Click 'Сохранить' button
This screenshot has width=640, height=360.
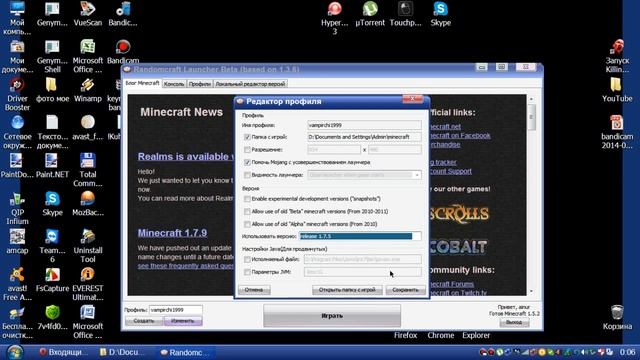pyautogui.click(x=405, y=290)
